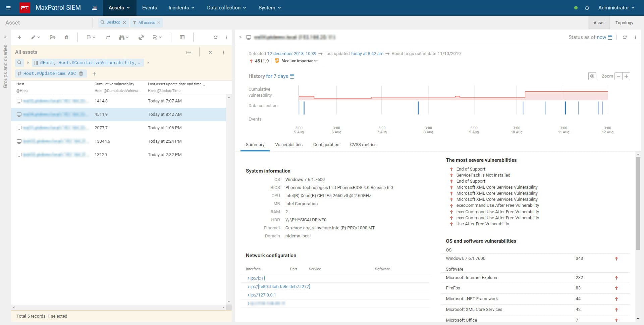Screen dimensions: 644x325
Task: Click the 'History for 7 days' period link
Action: pos(277,76)
